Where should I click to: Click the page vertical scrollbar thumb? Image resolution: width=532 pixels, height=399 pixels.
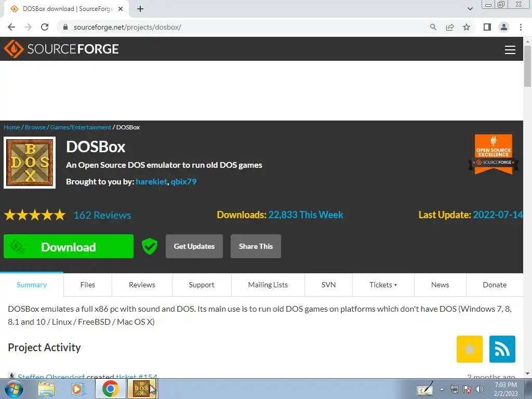point(527,66)
